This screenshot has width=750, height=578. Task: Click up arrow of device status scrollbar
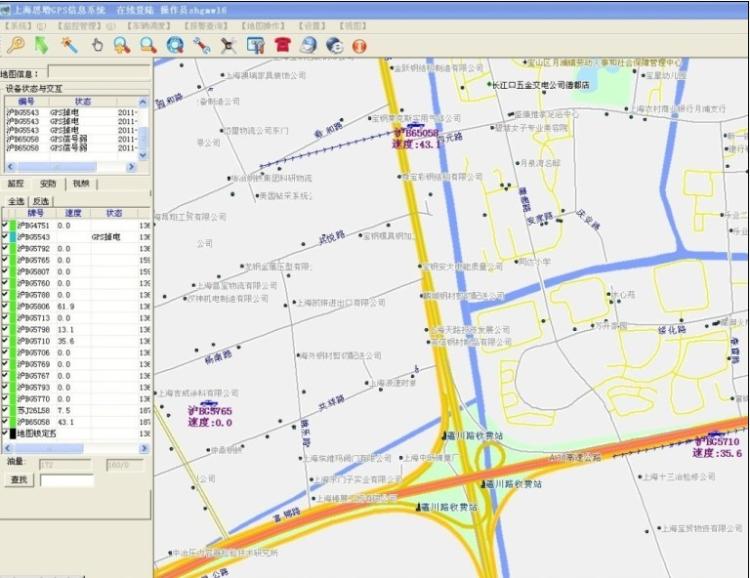[x=143, y=102]
